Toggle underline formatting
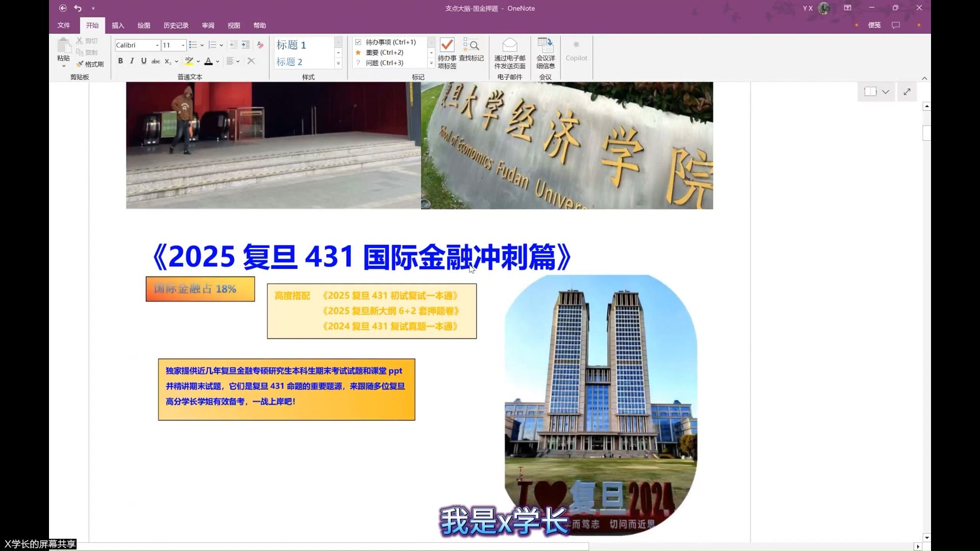 coord(144,61)
